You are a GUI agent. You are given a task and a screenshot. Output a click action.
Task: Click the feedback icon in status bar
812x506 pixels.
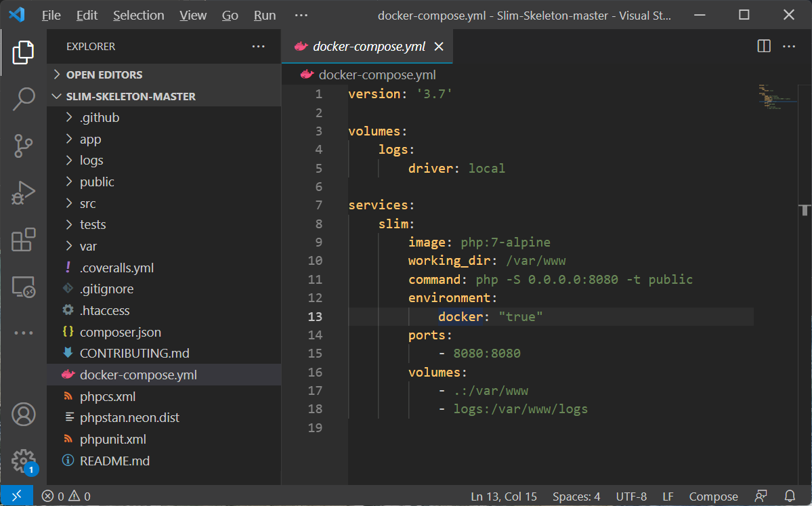click(761, 496)
